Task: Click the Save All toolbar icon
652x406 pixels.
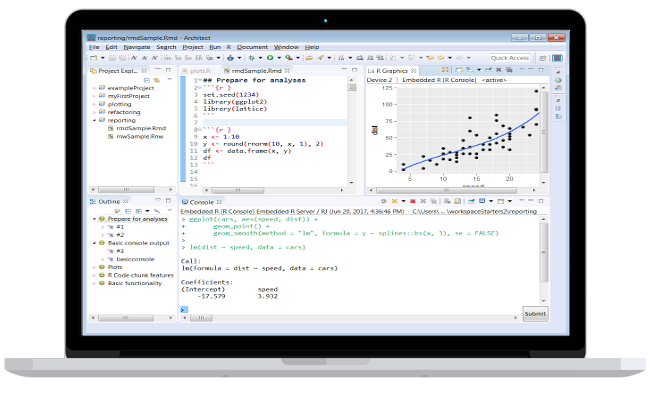Action: 122,58
